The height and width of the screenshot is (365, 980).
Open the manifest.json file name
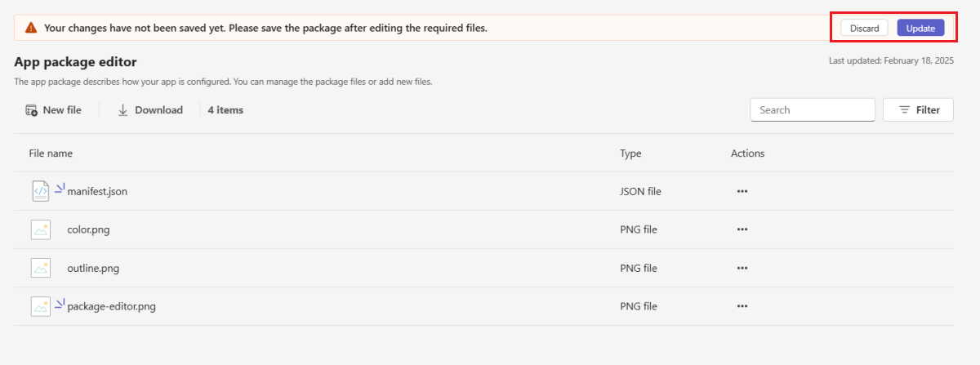97,192
